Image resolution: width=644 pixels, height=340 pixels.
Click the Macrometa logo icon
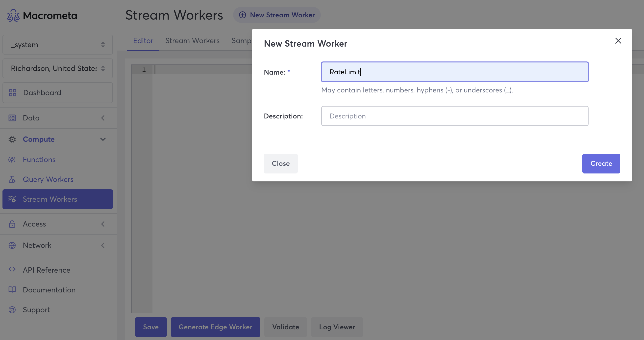pyautogui.click(x=13, y=16)
